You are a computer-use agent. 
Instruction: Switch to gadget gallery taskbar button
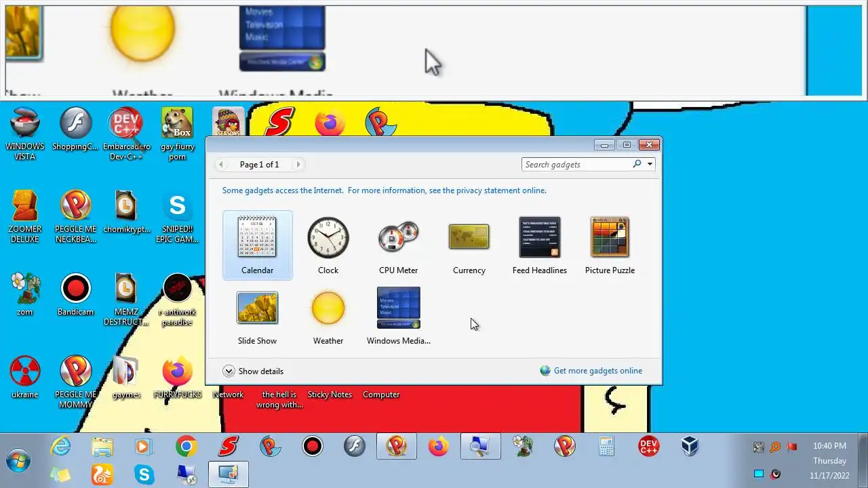pyautogui.click(x=229, y=474)
